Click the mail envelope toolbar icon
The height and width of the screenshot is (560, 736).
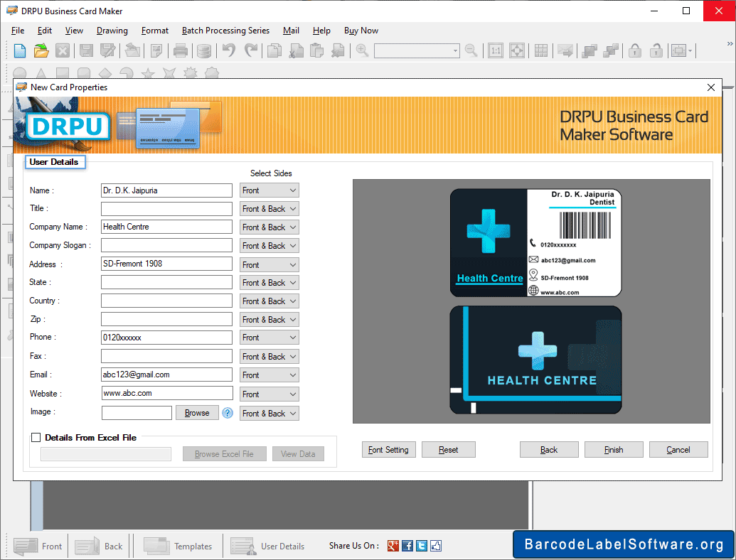tap(565, 50)
